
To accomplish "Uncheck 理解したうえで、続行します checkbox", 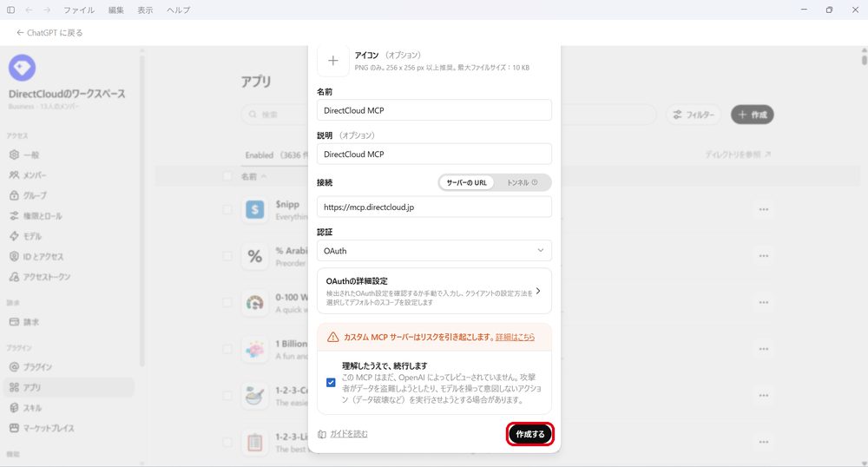I will click(x=331, y=382).
